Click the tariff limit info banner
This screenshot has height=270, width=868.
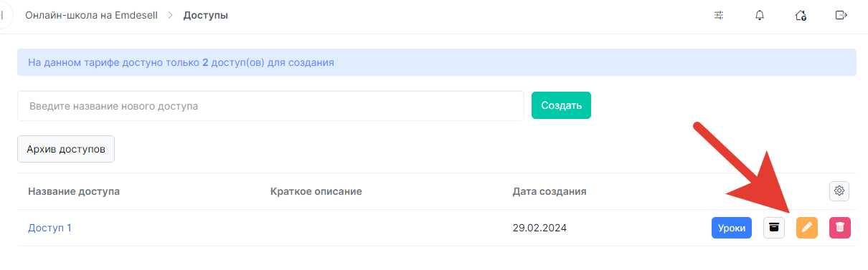point(437,62)
